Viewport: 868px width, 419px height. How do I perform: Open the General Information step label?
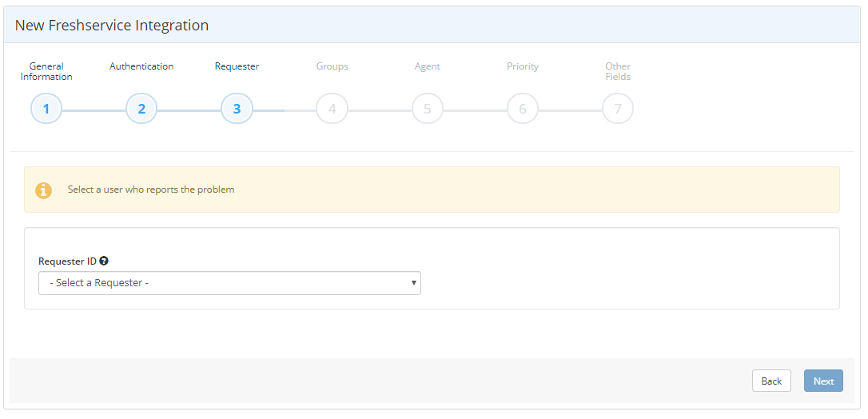pos(46,71)
